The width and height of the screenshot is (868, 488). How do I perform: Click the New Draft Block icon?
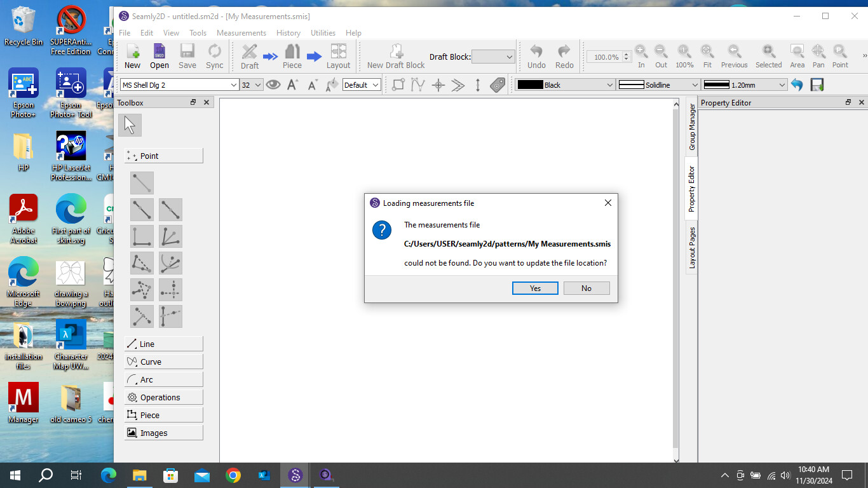(396, 57)
